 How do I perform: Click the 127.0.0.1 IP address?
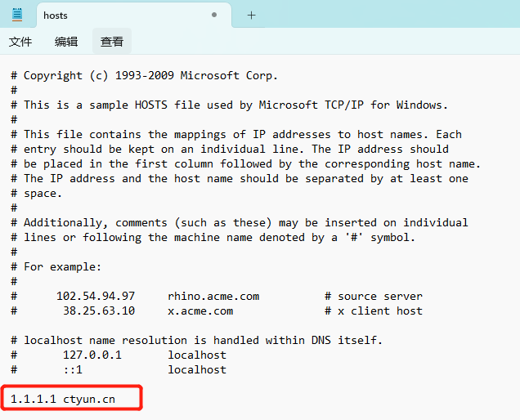coord(92,355)
